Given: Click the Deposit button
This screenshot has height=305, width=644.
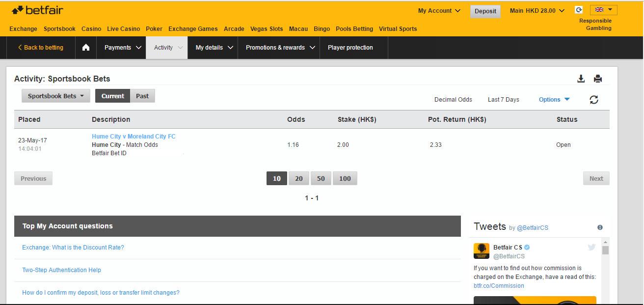Looking at the screenshot, I should 485,11.
